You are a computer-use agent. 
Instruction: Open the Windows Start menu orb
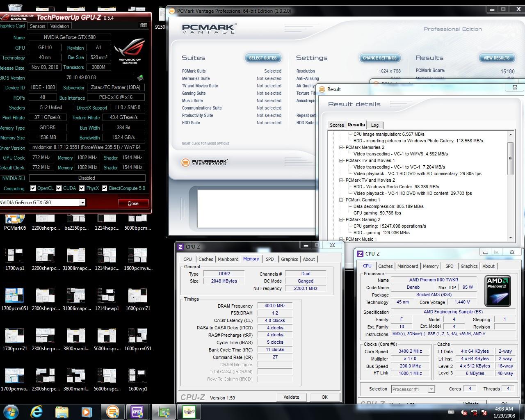[x=11, y=411]
